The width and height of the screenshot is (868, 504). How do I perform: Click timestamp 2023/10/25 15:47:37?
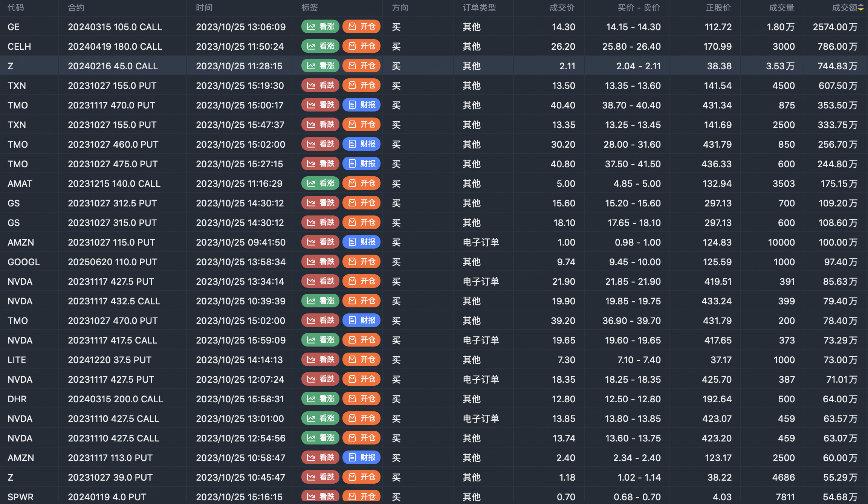[x=240, y=125]
